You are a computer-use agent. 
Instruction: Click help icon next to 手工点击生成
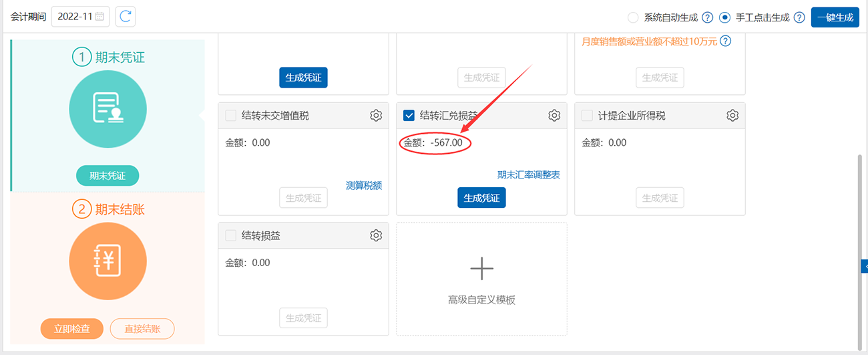(799, 17)
